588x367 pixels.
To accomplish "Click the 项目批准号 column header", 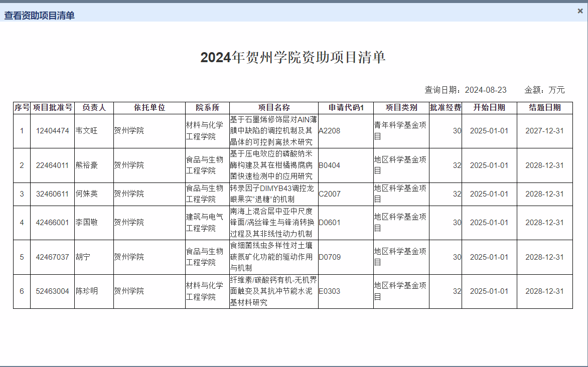I will point(53,108).
